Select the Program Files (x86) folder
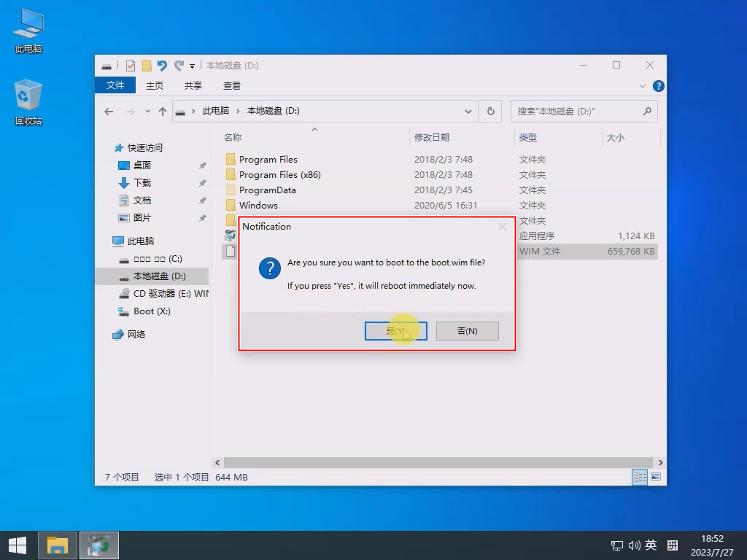The width and height of the screenshot is (747, 560). pos(280,175)
